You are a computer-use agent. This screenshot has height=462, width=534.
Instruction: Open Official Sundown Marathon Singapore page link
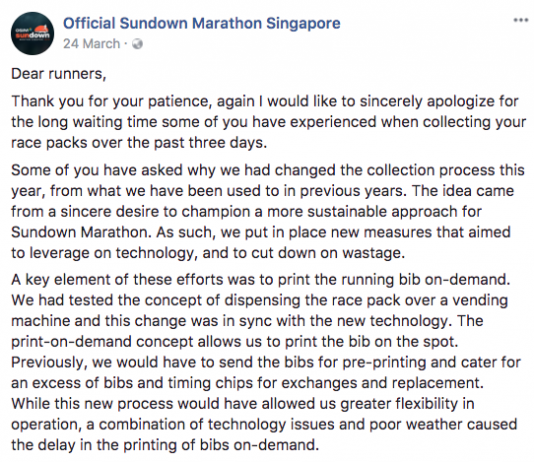[202, 23]
